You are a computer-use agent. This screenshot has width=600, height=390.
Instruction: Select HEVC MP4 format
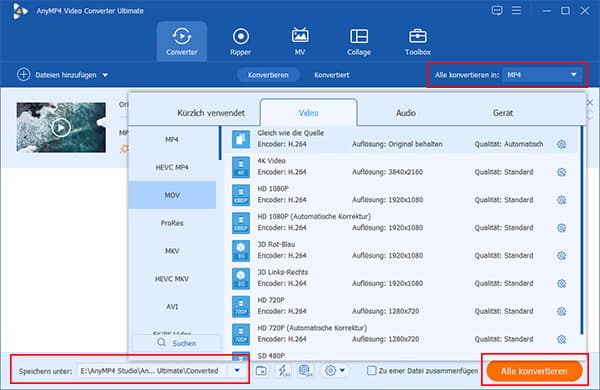click(172, 167)
